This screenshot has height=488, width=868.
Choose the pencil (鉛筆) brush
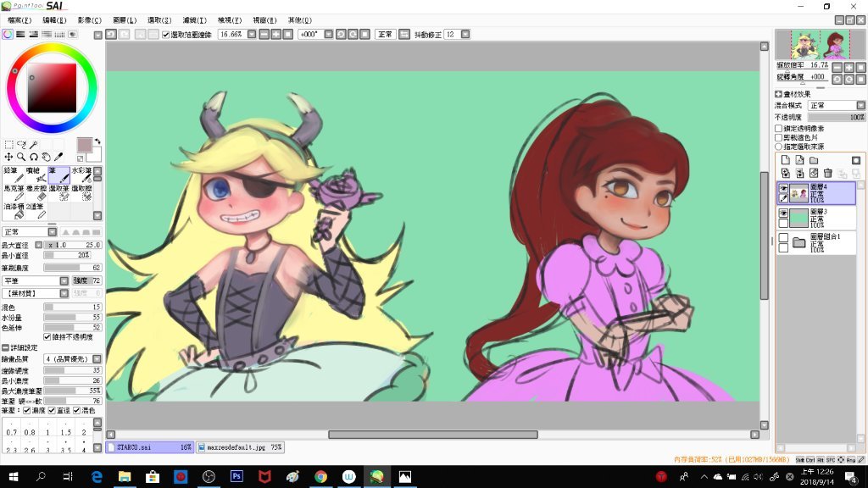tap(14, 175)
